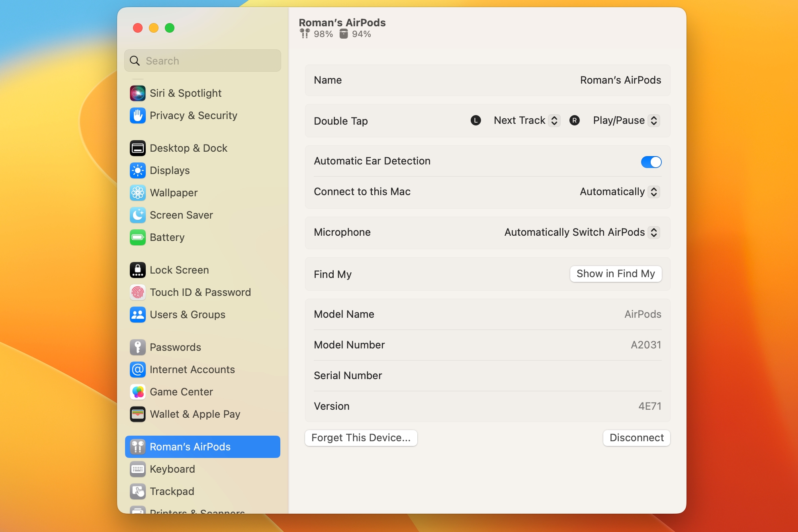Open Desktop & Dock settings
This screenshot has height=532, width=798.
click(137, 148)
